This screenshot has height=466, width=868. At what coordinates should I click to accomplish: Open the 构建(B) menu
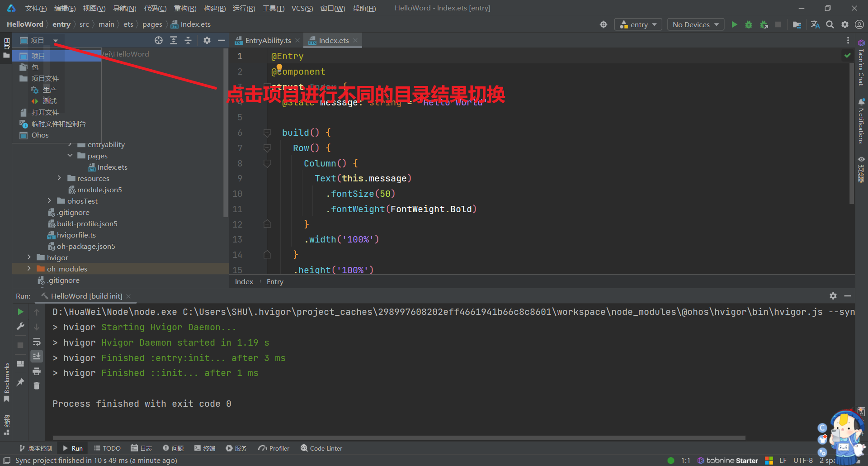coord(215,8)
